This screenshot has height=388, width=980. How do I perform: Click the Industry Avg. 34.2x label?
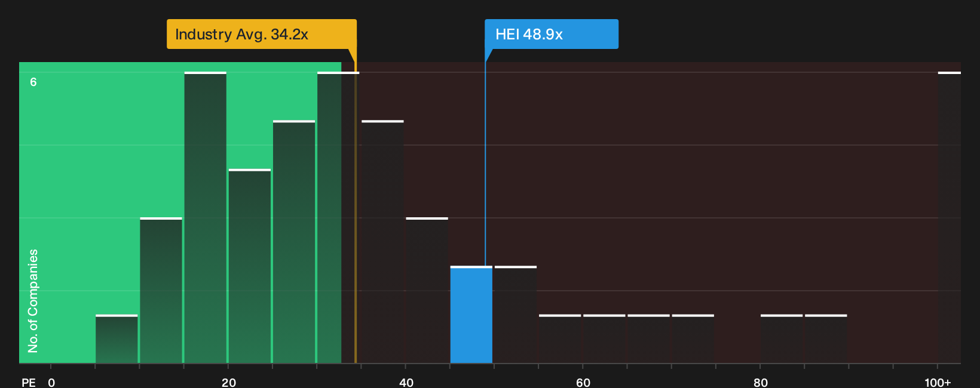point(262,34)
